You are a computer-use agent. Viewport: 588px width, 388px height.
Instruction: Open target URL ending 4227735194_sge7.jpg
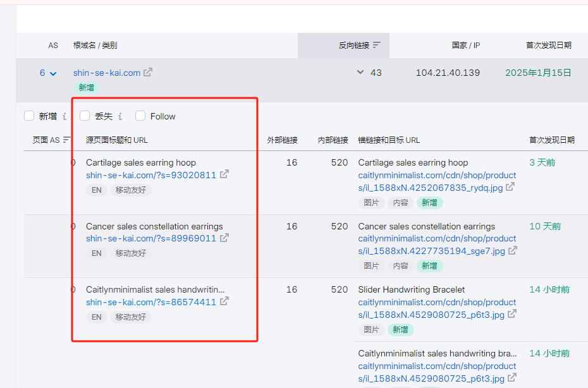(x=437, y=245)
